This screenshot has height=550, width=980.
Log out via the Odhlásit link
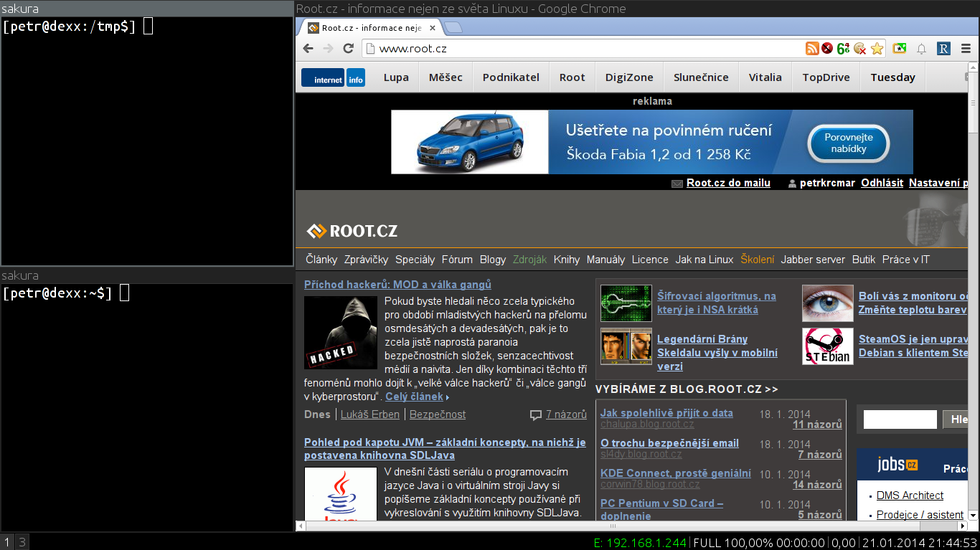click(882, 183)
